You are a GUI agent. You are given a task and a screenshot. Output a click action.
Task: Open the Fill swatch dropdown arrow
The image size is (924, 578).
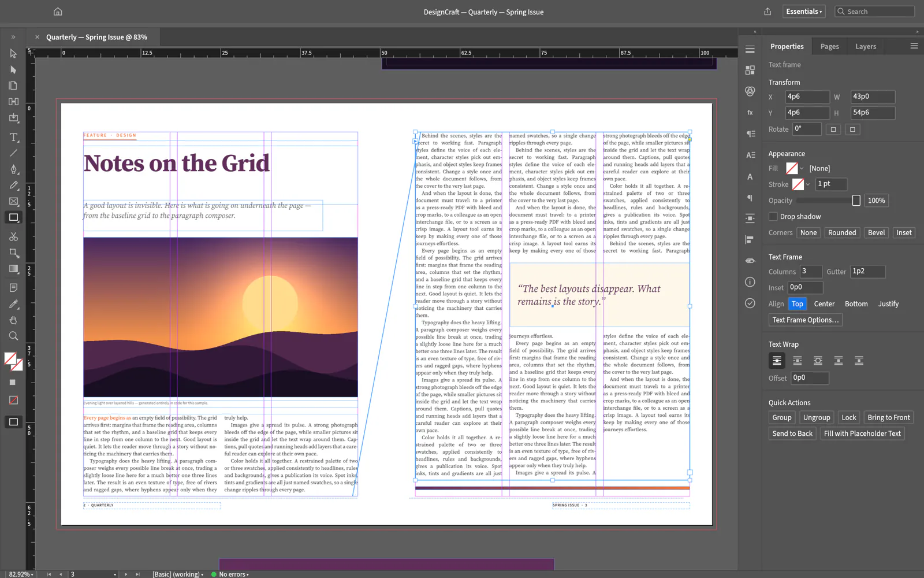tap(802, 168)
